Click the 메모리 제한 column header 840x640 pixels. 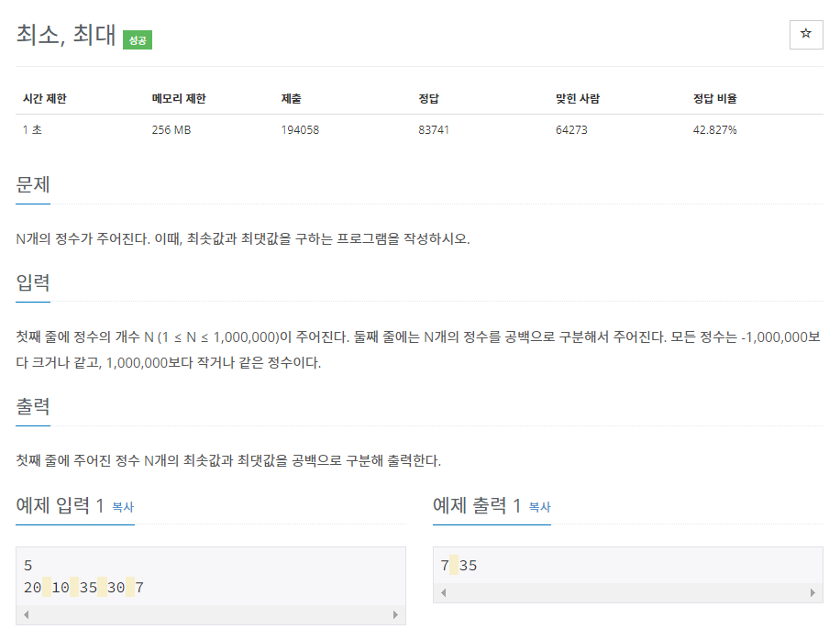(x=179, y=98)
